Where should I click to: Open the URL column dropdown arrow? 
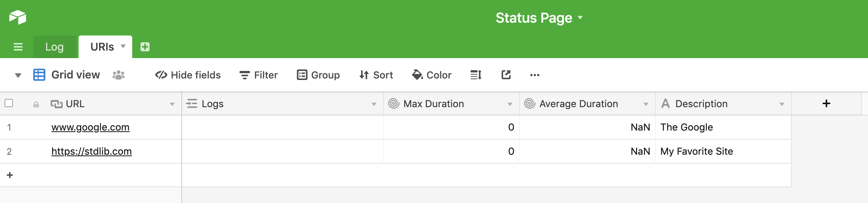pyautogui.click(x=172, y=104)
